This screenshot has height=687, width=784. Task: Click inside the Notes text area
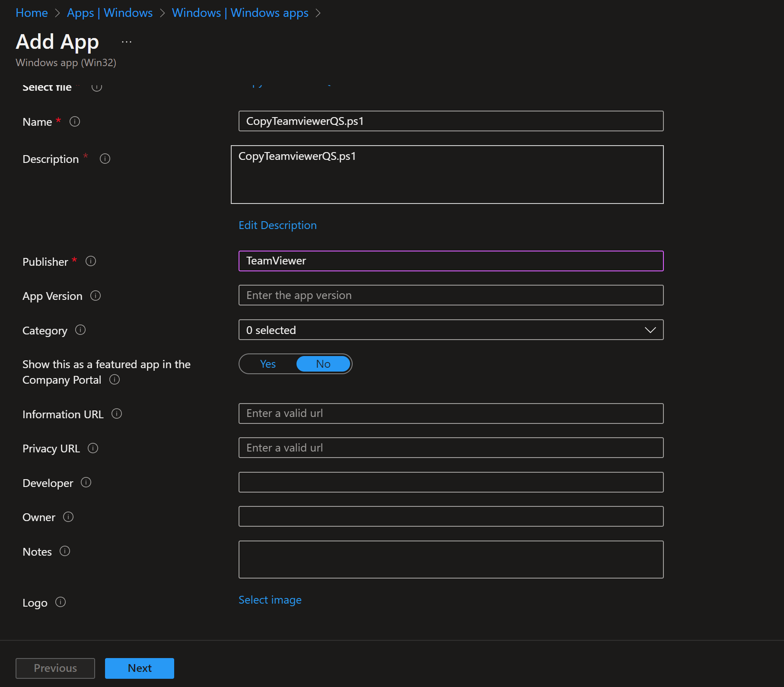[451, 559]
